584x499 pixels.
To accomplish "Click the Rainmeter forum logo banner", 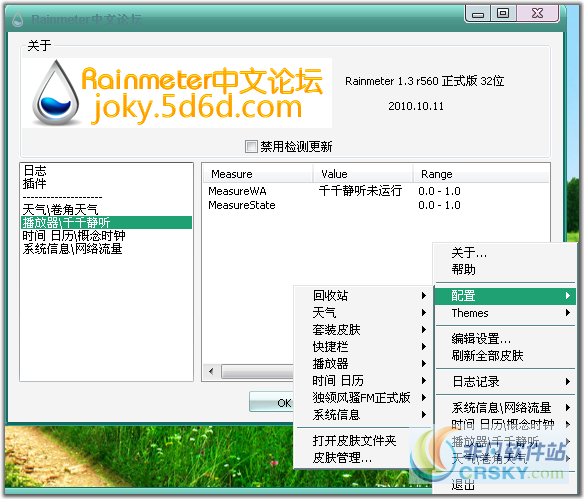I will [x=177, y=93].
